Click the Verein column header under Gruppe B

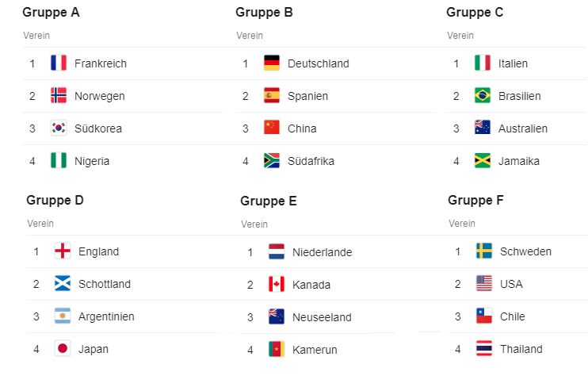click(x=250, y=36)
